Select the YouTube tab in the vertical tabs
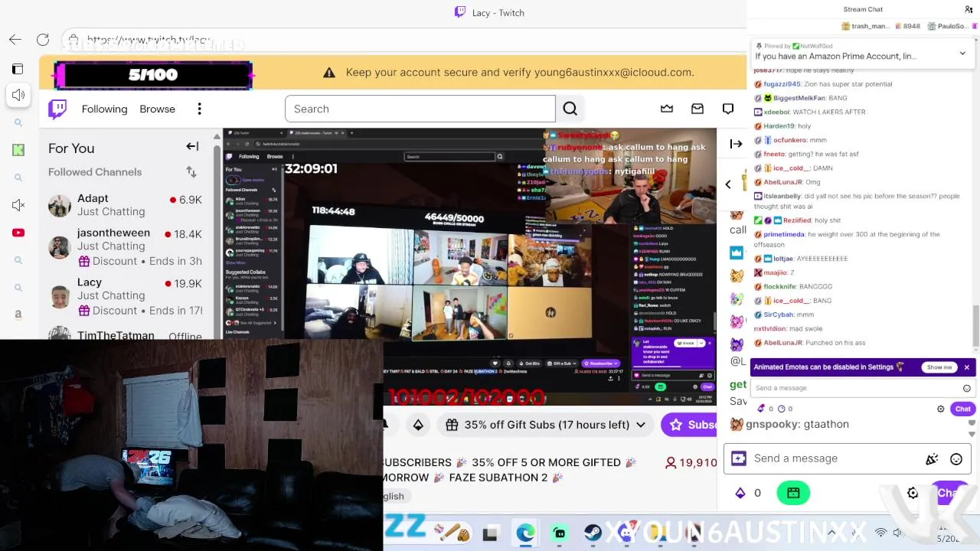The height and width of the screenshot is (551, 980). 18,233
